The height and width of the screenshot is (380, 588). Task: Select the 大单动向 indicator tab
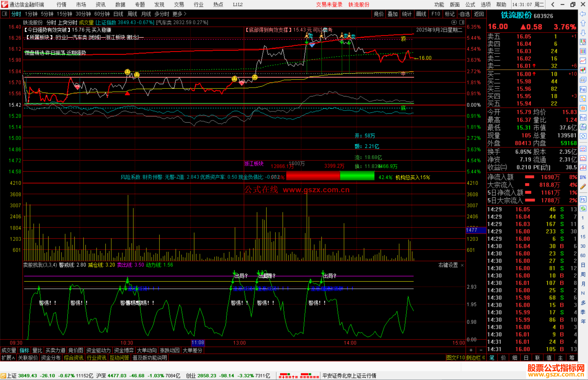coord(147,350)
